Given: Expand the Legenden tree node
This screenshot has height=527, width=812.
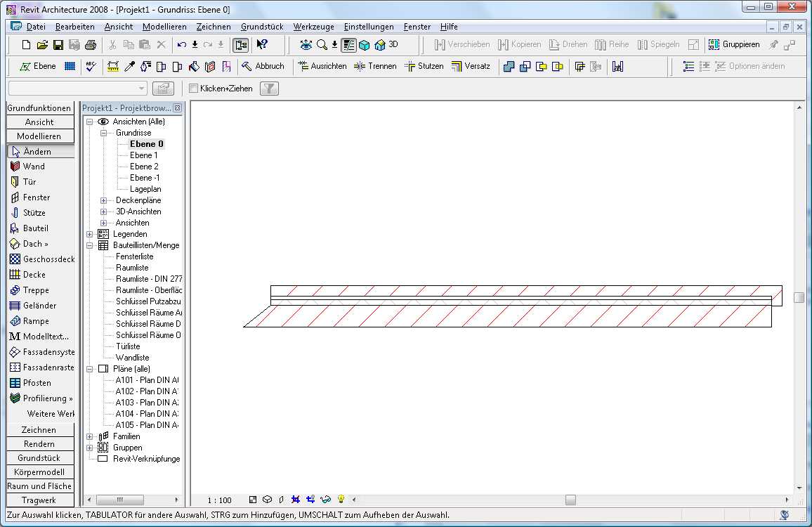Looking at the screenshot, I should pyautogui.click(x=90, y=234).
